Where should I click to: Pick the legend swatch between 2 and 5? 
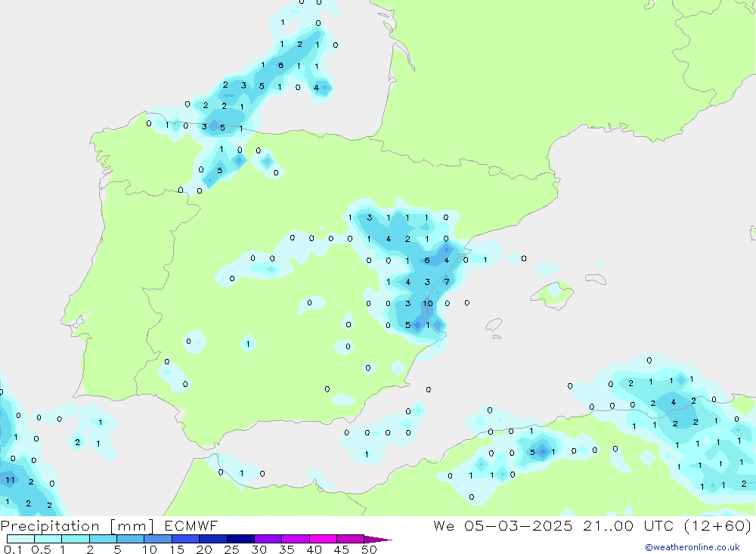[x=103, y=539]
